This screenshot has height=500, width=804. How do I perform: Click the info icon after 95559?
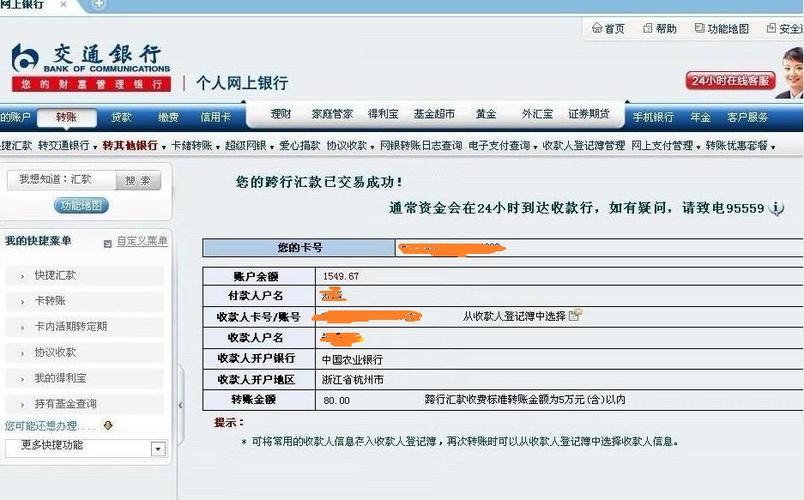coord(777,208)
